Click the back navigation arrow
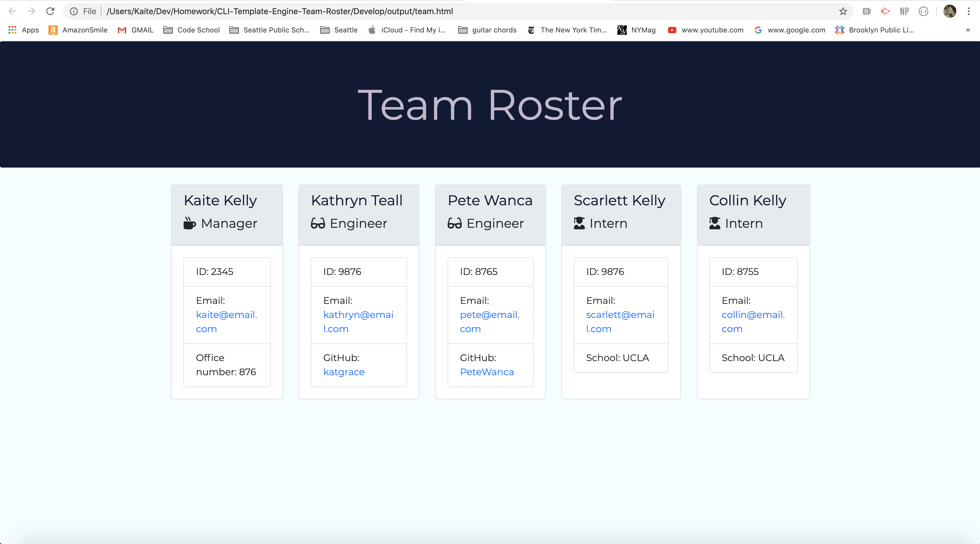Viewport: 980px width, 544px height. coord(13,11)
